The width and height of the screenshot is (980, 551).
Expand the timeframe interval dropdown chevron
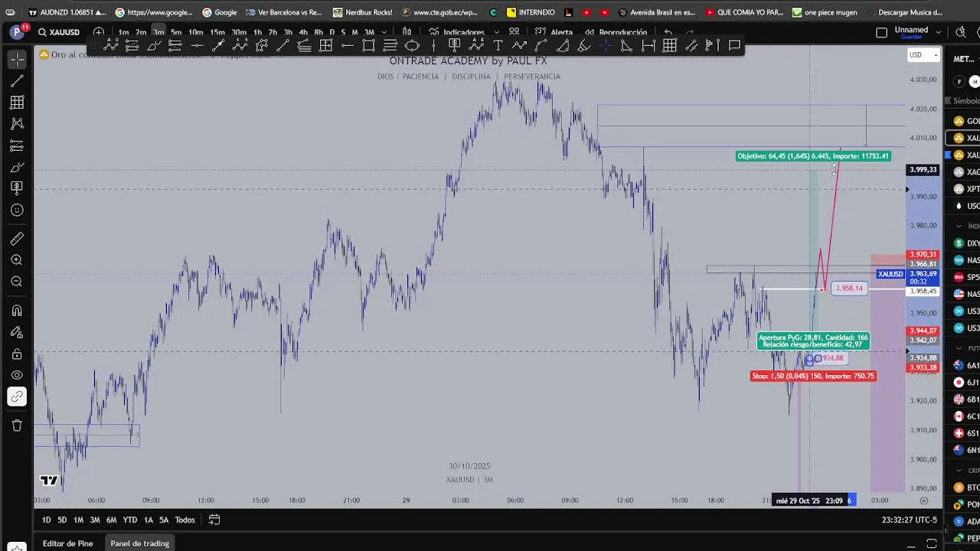point(384,32)
